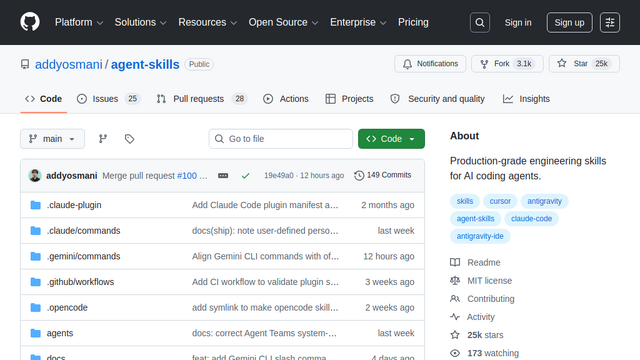Click the search magnifier icon button
The height and width of the screenshot is (360, 640).
click(x=480, y=22)
